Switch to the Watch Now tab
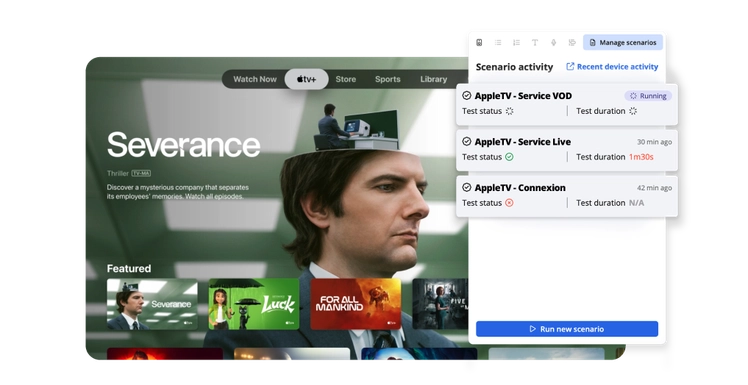The width and height of the screenshot is (748, 385). (x=255, y=79)
